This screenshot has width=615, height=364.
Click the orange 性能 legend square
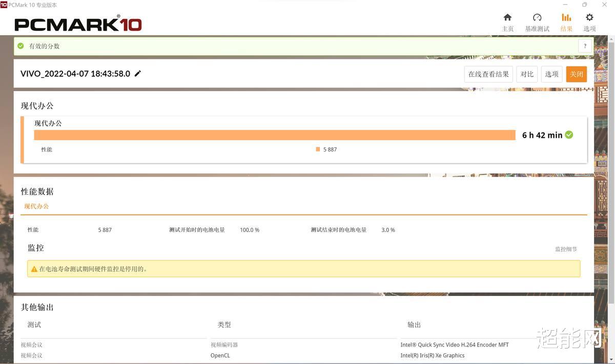pos(318,149)
